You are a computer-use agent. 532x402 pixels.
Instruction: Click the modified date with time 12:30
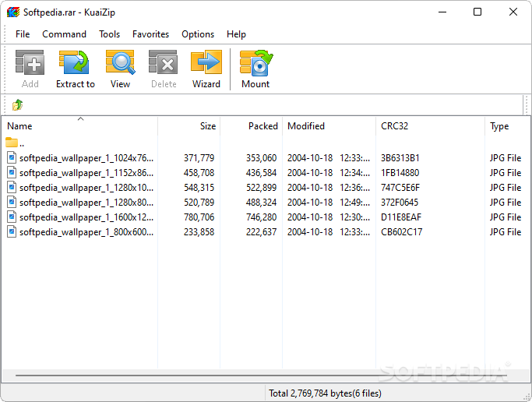[x=329, y=217]
